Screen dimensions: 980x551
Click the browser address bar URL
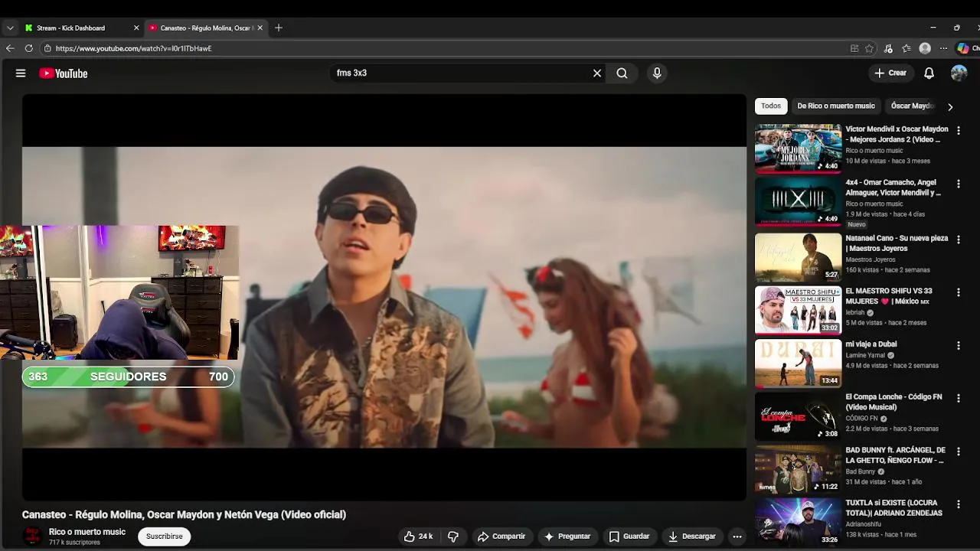[x=133, y=48]
